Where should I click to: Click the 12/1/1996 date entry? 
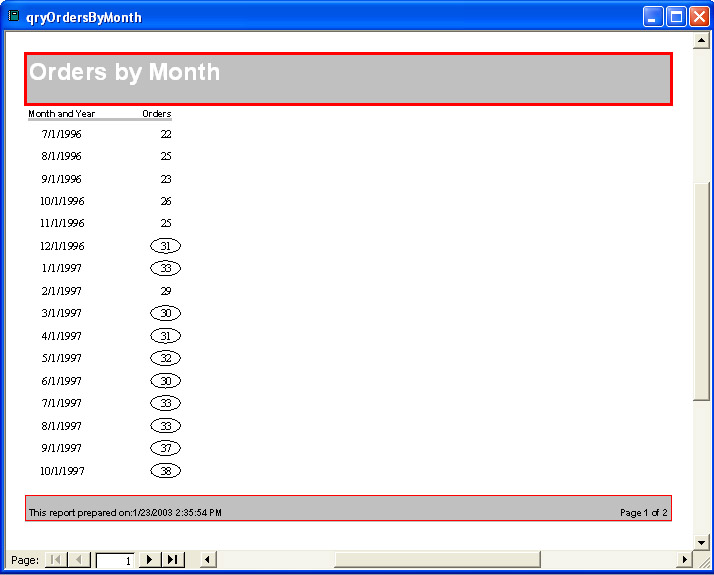click(62, 246)
